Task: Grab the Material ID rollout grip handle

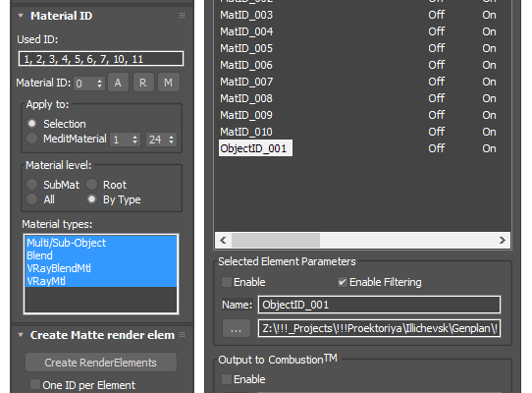Action: tap(183, 16)
